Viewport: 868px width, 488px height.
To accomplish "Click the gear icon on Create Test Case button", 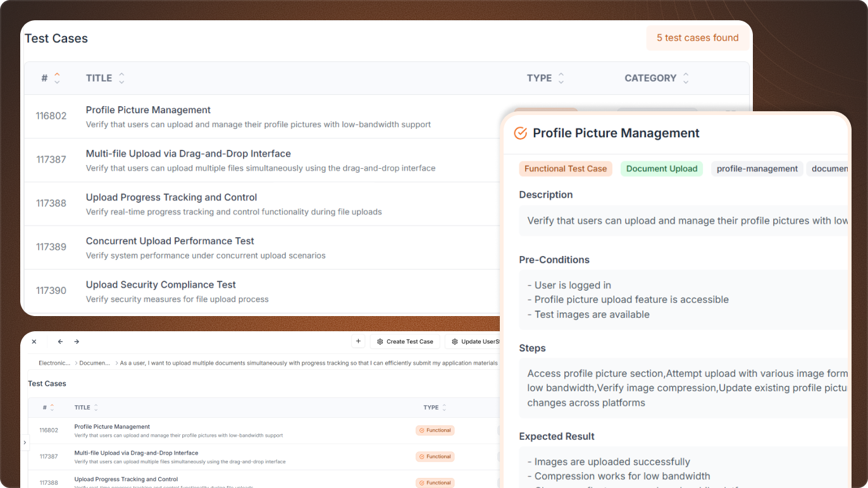I will (381, 341).
